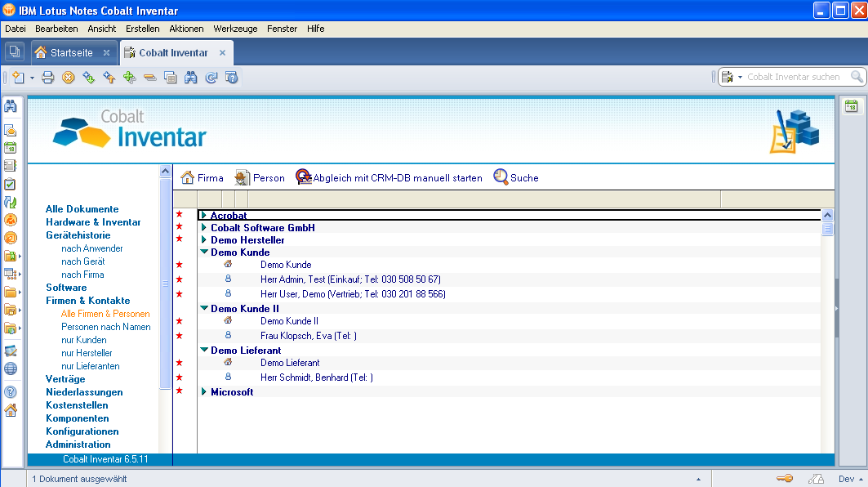Collapse the Demo Kunde II category
The image size is (868, 487).
204,308
